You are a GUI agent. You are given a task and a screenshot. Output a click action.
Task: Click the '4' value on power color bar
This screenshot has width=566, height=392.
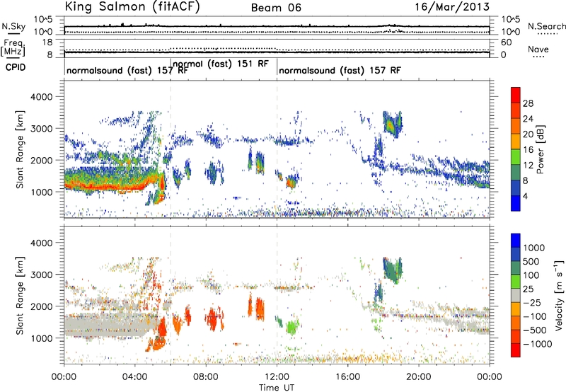525,196
